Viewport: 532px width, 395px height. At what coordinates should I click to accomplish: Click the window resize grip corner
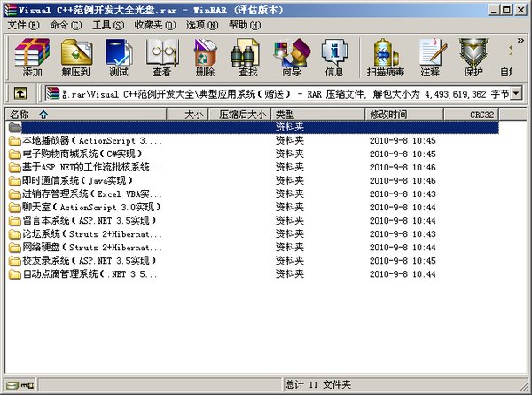525,387
